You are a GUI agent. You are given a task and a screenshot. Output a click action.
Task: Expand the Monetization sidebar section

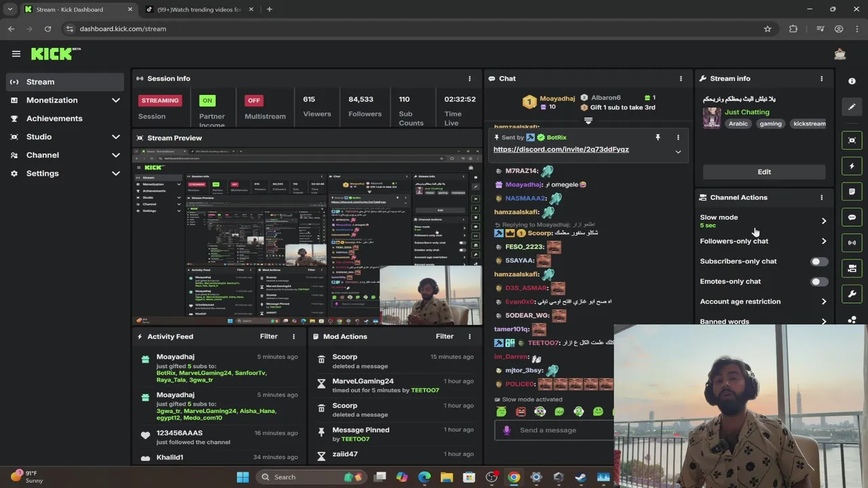click(115, 100)
